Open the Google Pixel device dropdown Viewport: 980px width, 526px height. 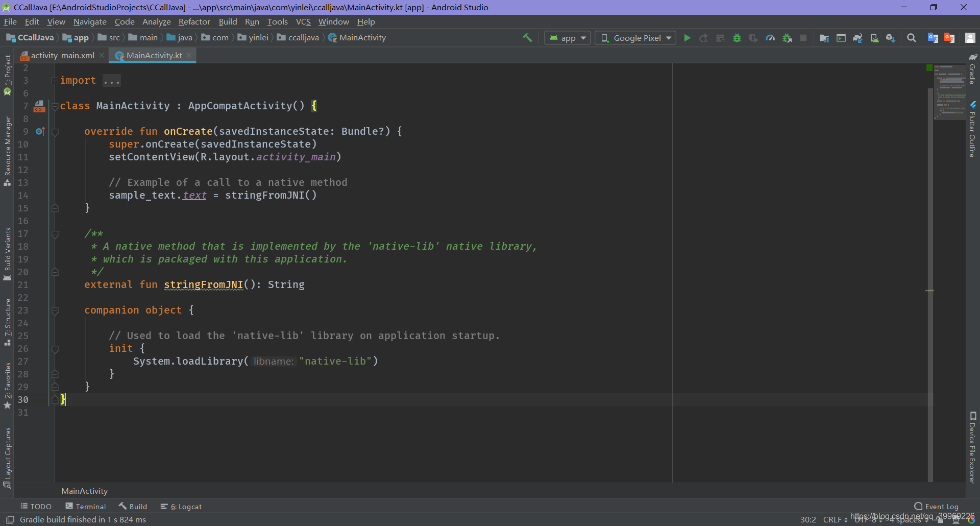635,37
